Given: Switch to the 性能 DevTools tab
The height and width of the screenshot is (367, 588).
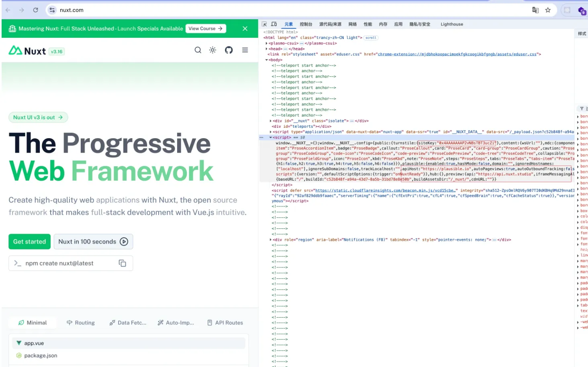Looking at the screenshot, I should point(368,24).
